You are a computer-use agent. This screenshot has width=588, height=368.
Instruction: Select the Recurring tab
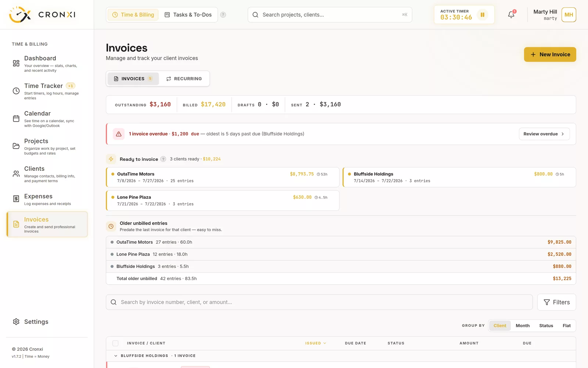[x=184, y=79]
